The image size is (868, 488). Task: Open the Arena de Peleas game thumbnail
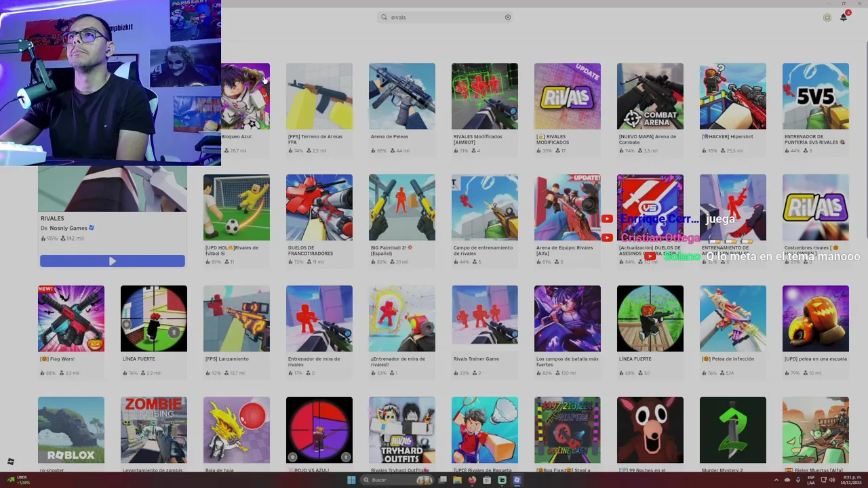pos(402,96)
